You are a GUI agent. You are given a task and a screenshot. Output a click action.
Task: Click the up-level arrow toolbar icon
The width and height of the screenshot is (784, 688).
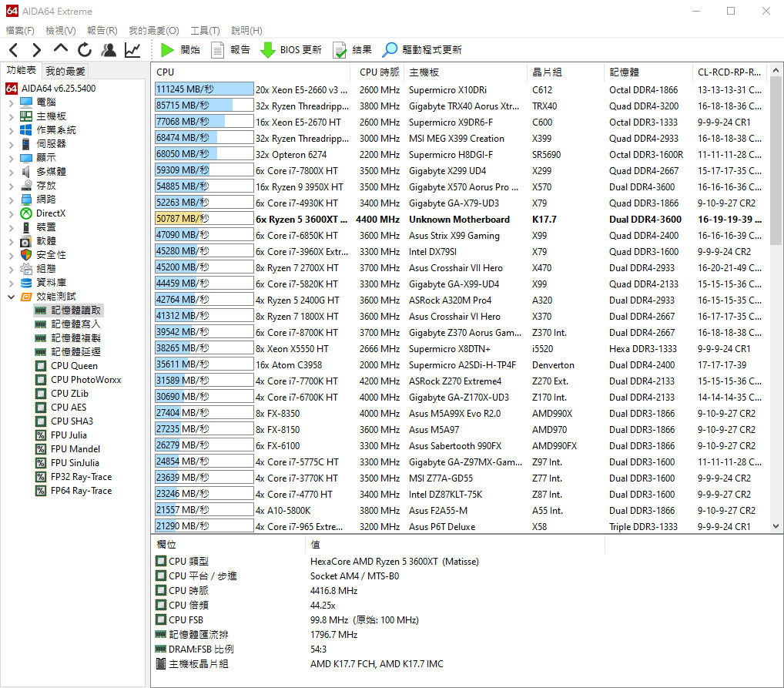(x=61, y=49)
